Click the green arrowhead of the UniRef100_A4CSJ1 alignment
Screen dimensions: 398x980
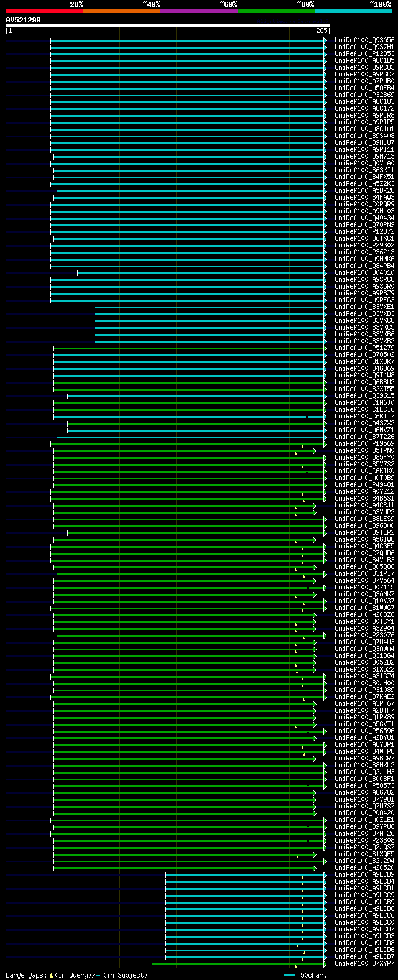coord(315,506)
